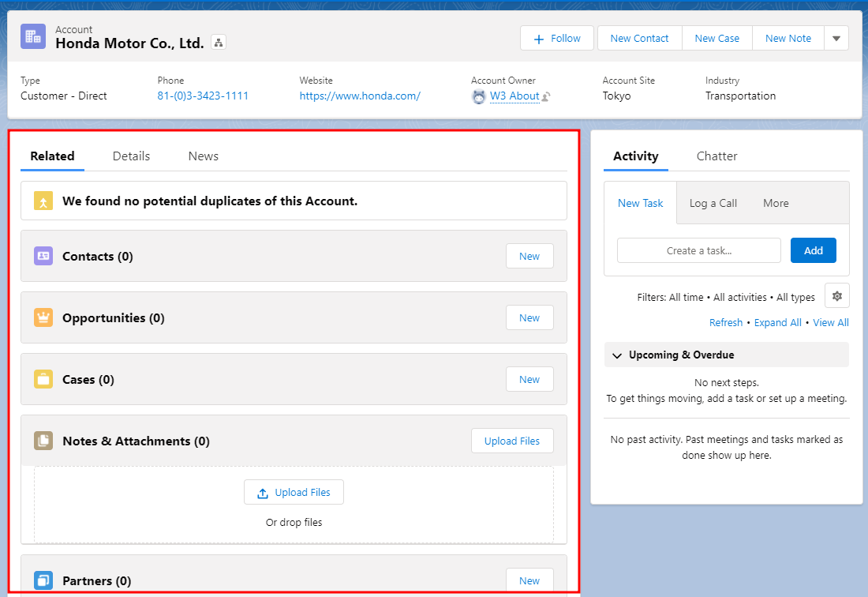Viewport: 868px width, 597px height.
Task: Switch to the Details tab
Action: (x=131, y=156)
